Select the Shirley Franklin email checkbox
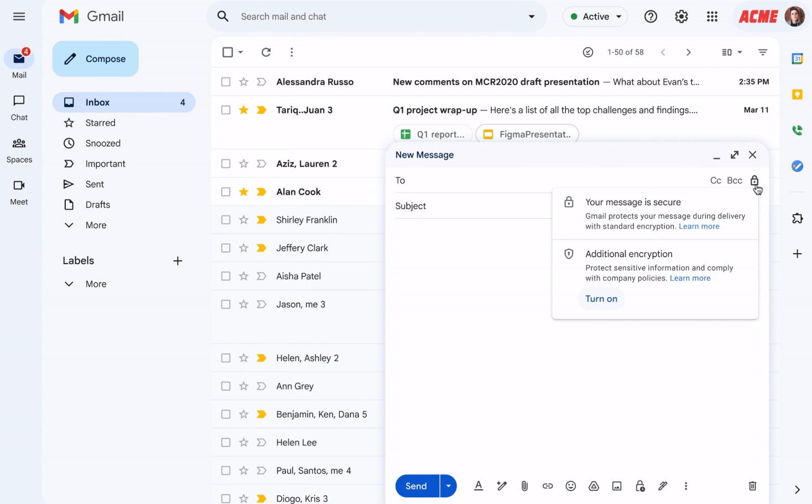Image resolution: width=812 pixels, height=504 pixels. pos(226,220)
